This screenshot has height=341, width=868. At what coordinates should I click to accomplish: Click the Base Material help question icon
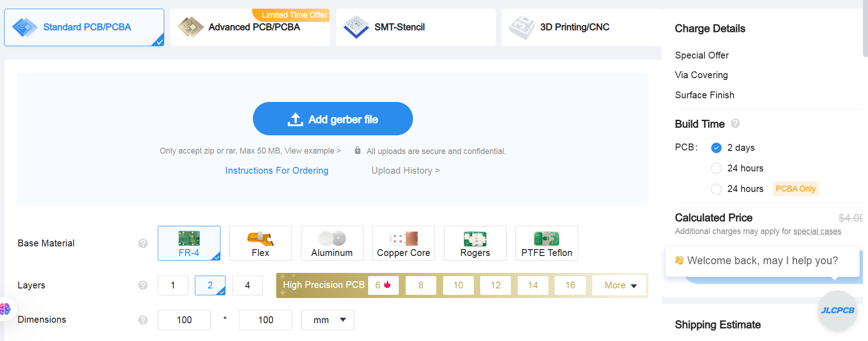143,243
